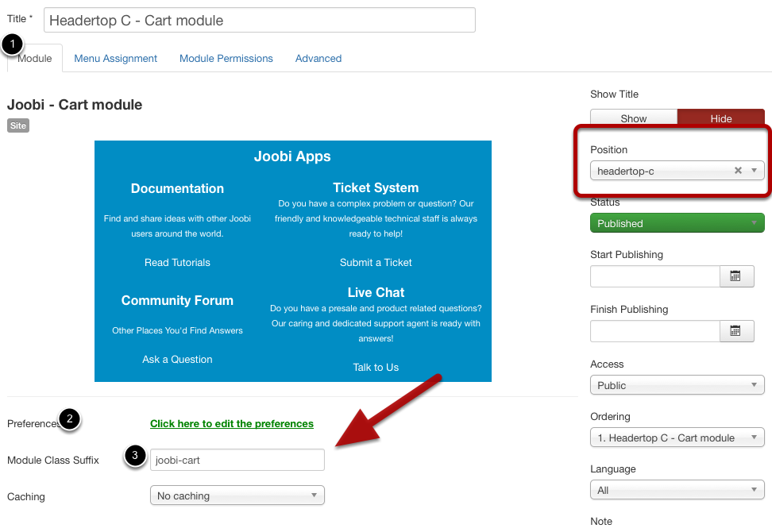Open the Submit a Ticket link

[x=376, y=262]
